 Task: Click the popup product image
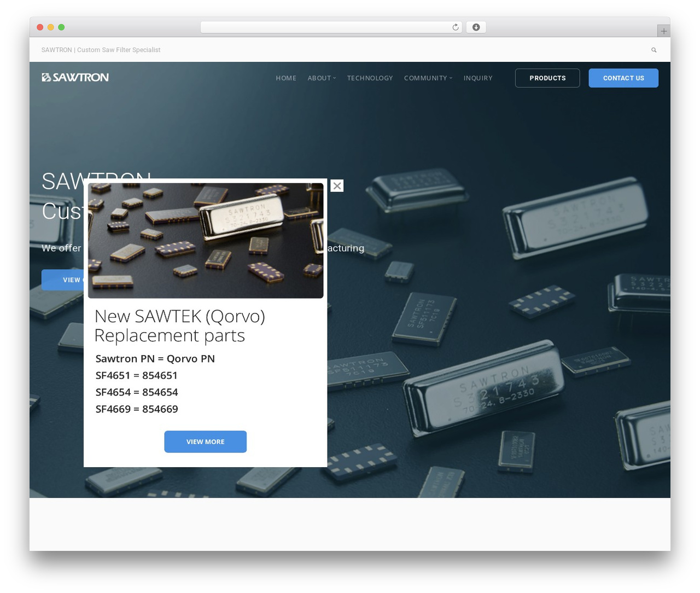coord(206,241)
